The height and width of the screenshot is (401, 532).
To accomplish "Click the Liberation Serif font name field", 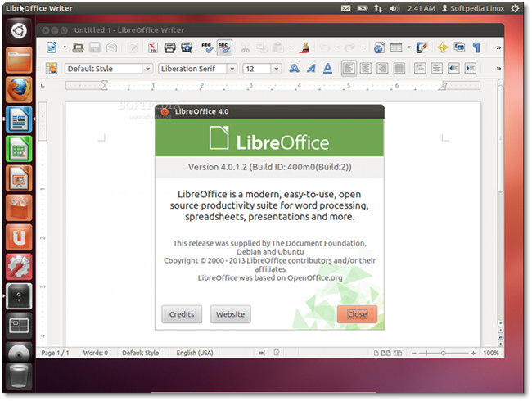I will [192, 69].
